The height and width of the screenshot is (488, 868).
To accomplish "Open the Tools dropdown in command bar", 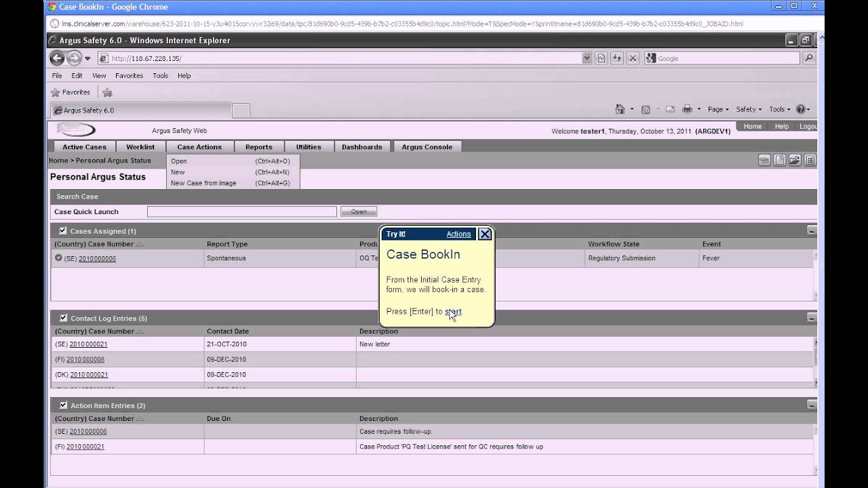I will (780, 109).
